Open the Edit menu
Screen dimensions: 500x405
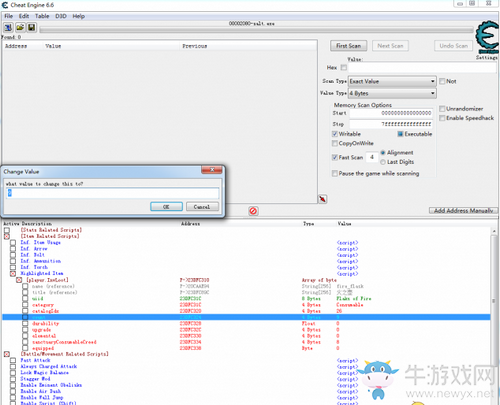[x=24, y=16]
